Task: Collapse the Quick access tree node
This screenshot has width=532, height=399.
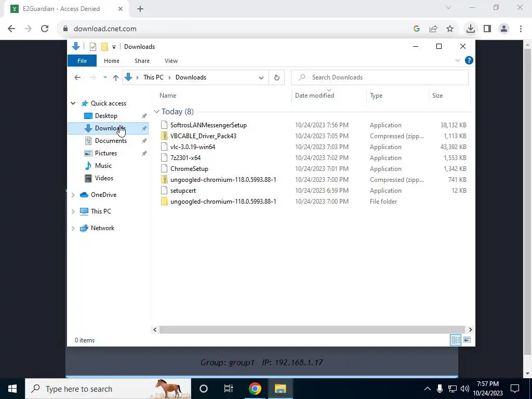Action: pos(73,103)
